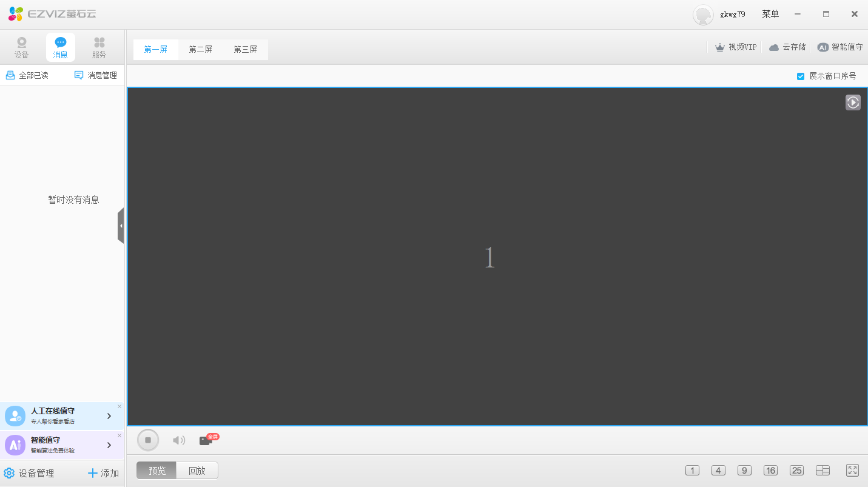The height and width of the screenshot is (487, 868).
Task: Set layout to 25 windows
Action: 796,471
